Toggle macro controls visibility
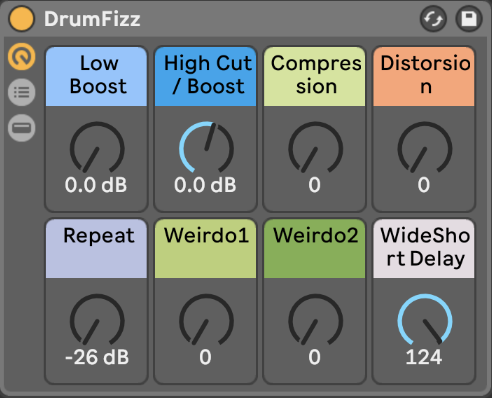Screen dimensions: 492x398 click(x=22, y=57)
